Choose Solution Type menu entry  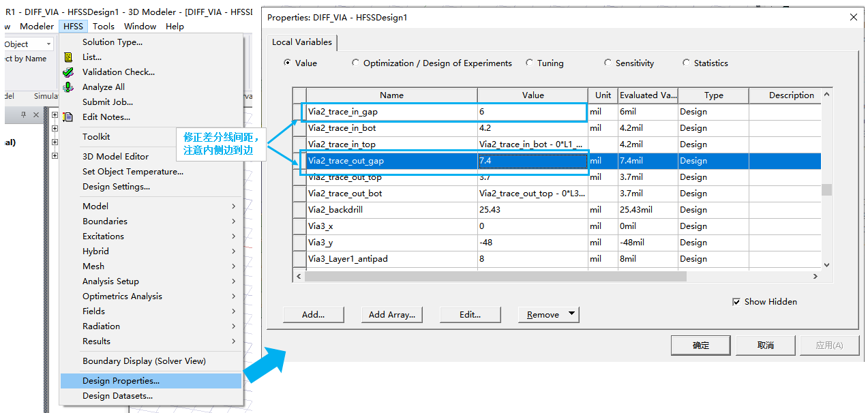(x=151, y=42)
